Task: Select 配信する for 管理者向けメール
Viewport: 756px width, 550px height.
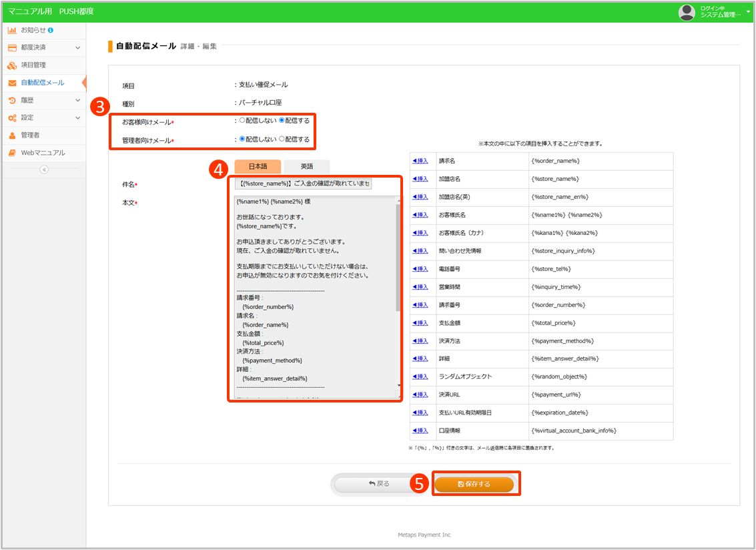Action: pyautogui.click(x=282, y=139)
